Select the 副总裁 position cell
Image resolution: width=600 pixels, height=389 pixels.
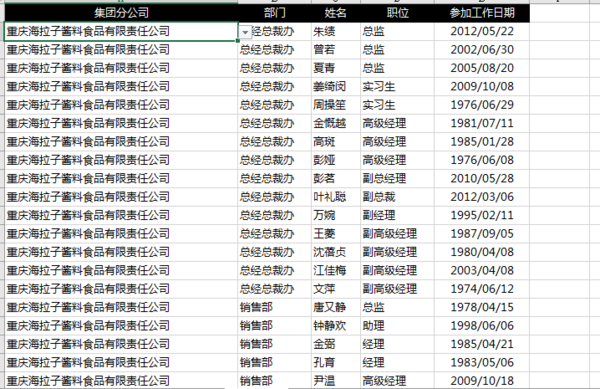(397, 197)
